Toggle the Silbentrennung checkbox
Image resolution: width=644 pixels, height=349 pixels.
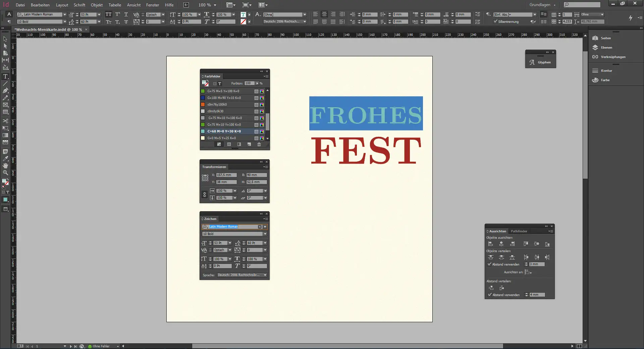click(x=495, y=21)
